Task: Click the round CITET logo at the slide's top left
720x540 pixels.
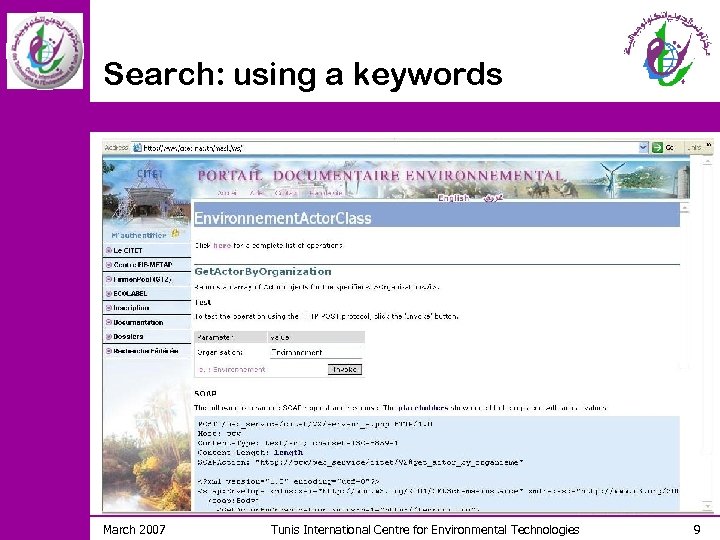Action: click(45, 51)
